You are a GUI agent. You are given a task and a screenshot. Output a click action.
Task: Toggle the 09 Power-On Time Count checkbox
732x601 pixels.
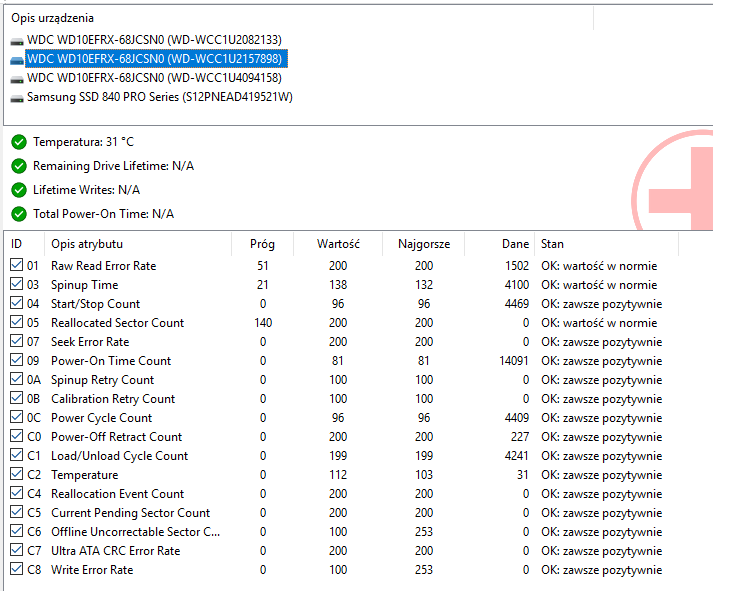click(x=16, y=360)
